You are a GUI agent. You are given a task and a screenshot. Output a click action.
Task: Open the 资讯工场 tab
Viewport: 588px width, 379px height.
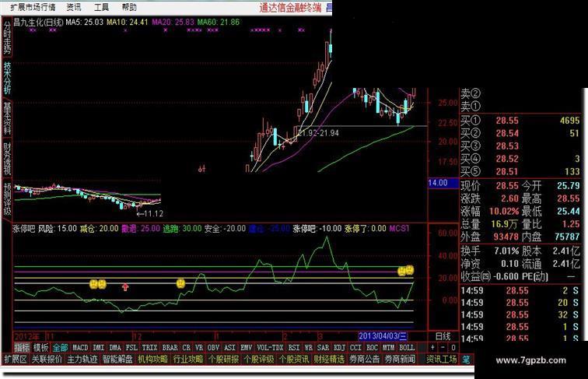tap(441, 359)
